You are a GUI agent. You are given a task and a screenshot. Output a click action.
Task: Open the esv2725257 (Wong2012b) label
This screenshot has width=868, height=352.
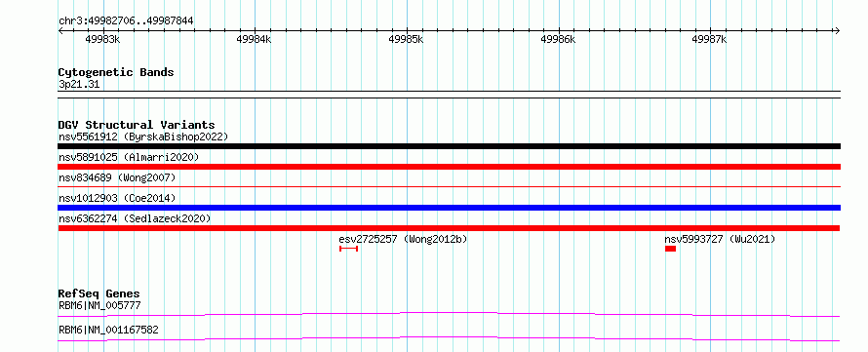403,239
